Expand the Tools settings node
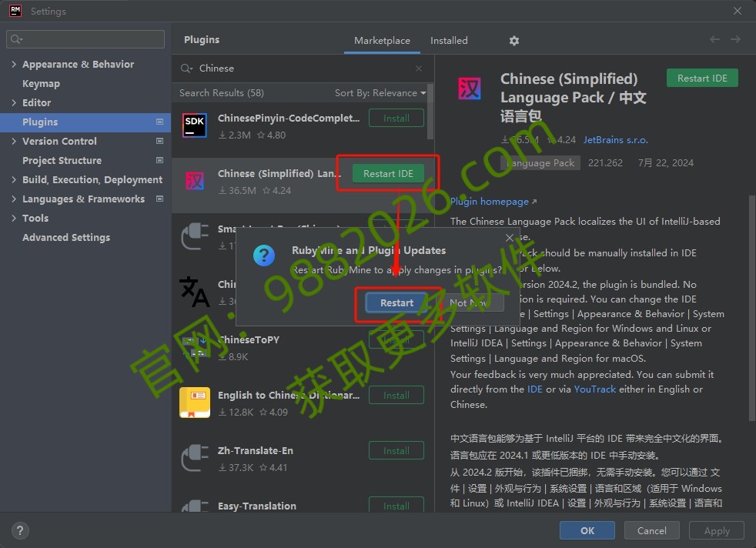The image size is (756, 548). 14,218
